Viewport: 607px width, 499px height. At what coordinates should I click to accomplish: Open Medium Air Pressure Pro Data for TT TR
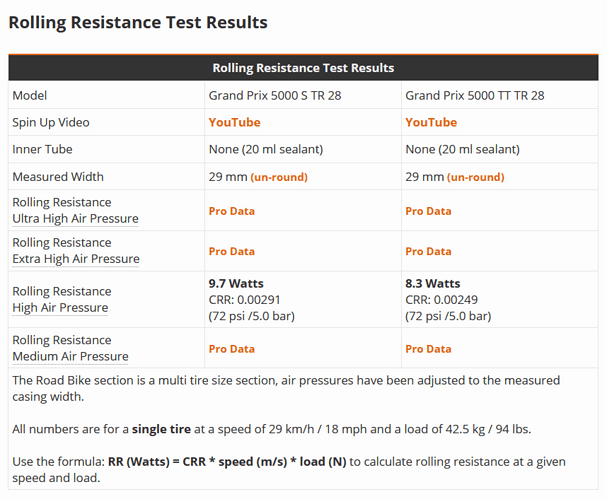[x=428, y=349]
